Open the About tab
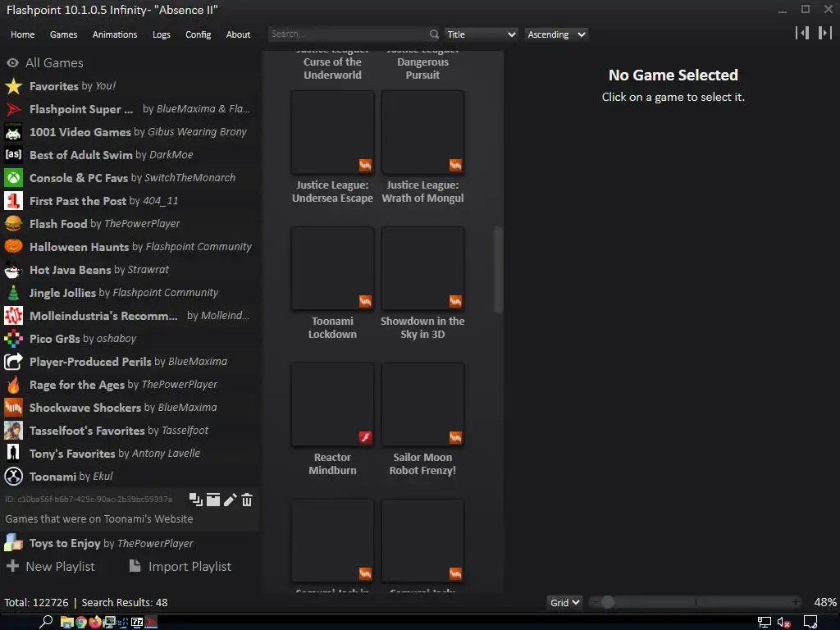 238,34
